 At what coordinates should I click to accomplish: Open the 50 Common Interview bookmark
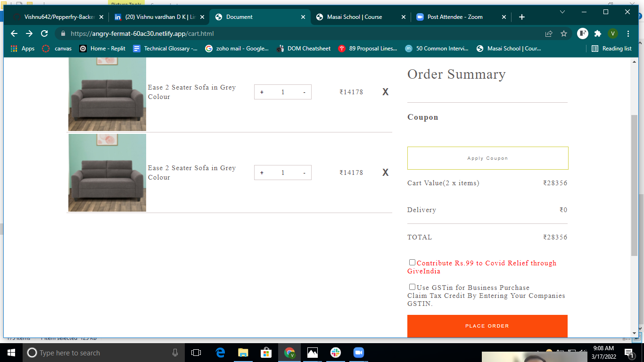coord(437,48)
